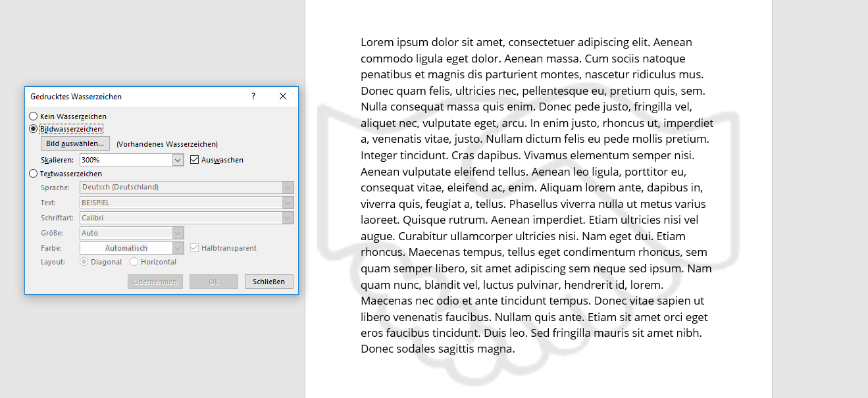
Task: Click the help question mark icon
Action: tap(253, 96)
